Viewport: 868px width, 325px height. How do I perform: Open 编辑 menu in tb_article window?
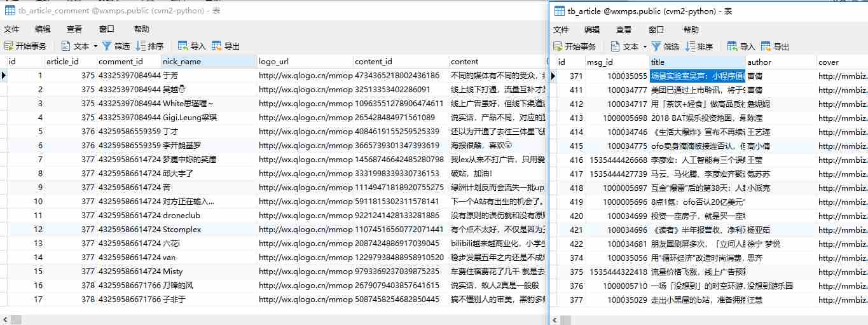[x=592, y=30]
